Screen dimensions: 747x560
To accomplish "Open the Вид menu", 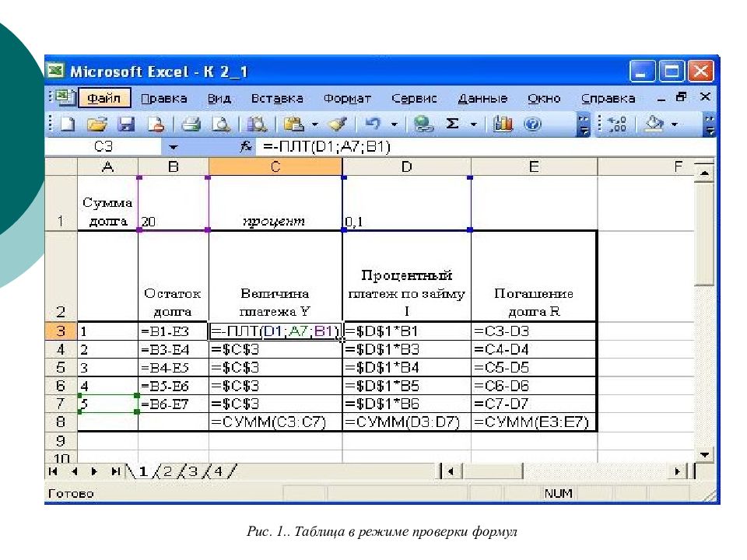I will pos(219,99).
